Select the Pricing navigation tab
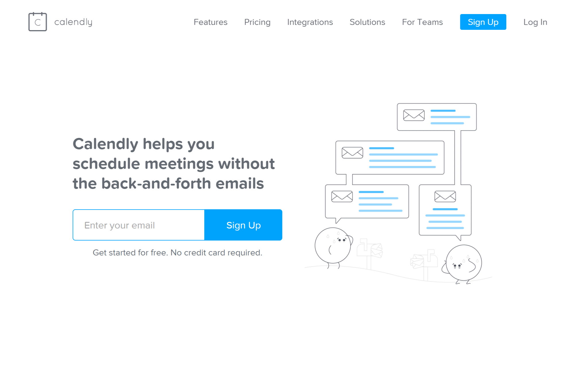The height and width of the screenshot is (377, 588). click(258, 22)
